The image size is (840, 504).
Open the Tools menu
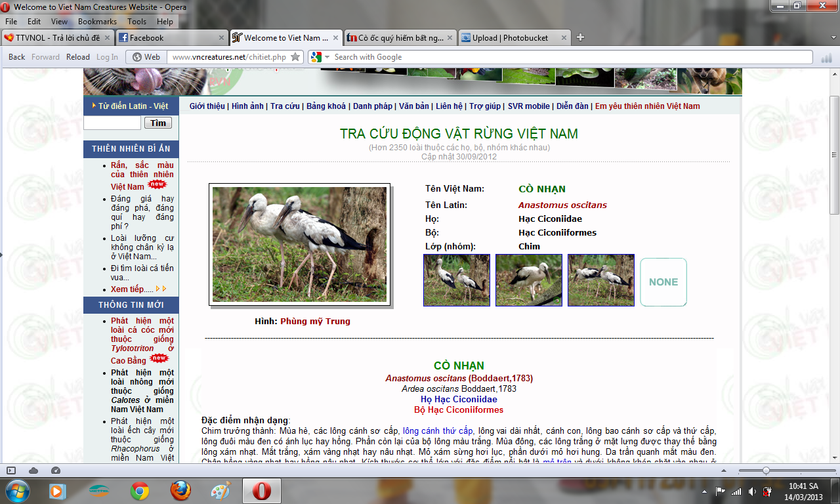pos(137,22)
